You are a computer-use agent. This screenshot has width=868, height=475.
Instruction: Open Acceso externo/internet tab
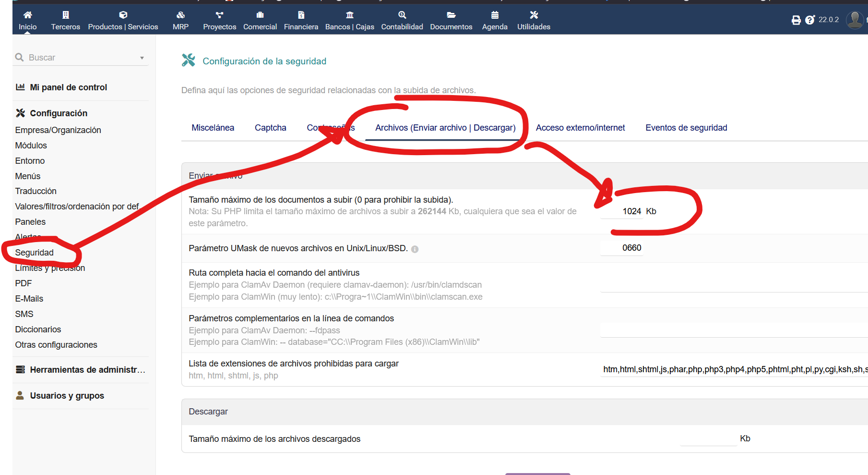click(580, 128)
